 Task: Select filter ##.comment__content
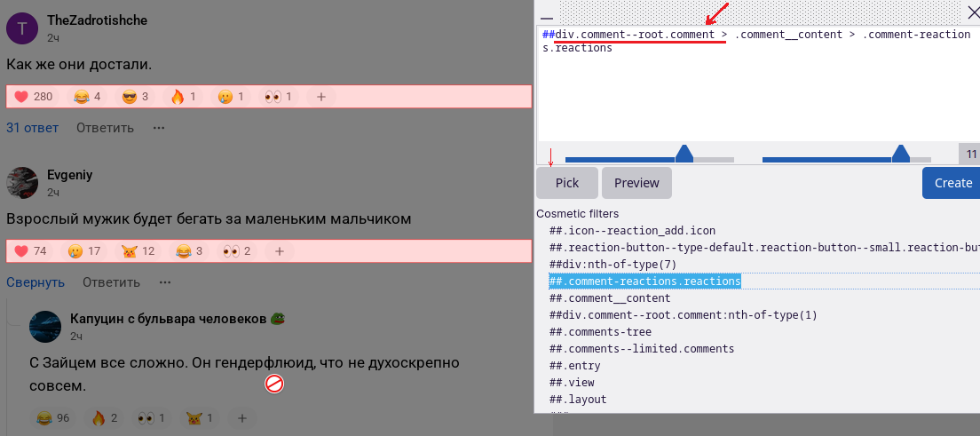tap(610, 298)
